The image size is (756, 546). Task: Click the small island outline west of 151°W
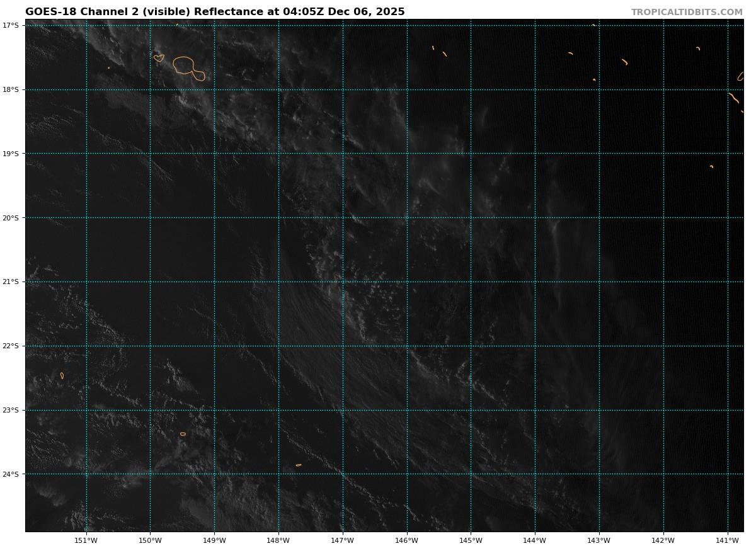point(62,376)
